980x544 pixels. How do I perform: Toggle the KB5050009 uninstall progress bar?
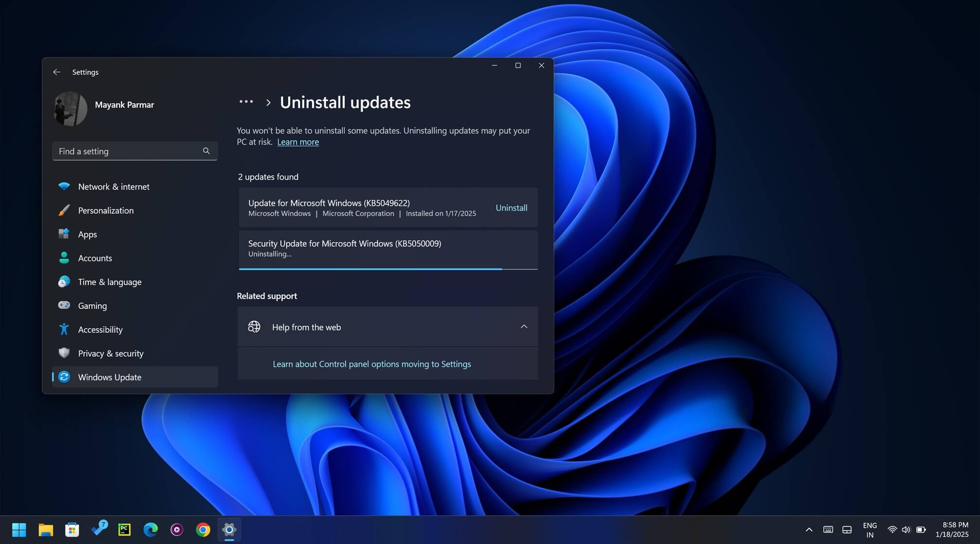click(x=388, y=267)
